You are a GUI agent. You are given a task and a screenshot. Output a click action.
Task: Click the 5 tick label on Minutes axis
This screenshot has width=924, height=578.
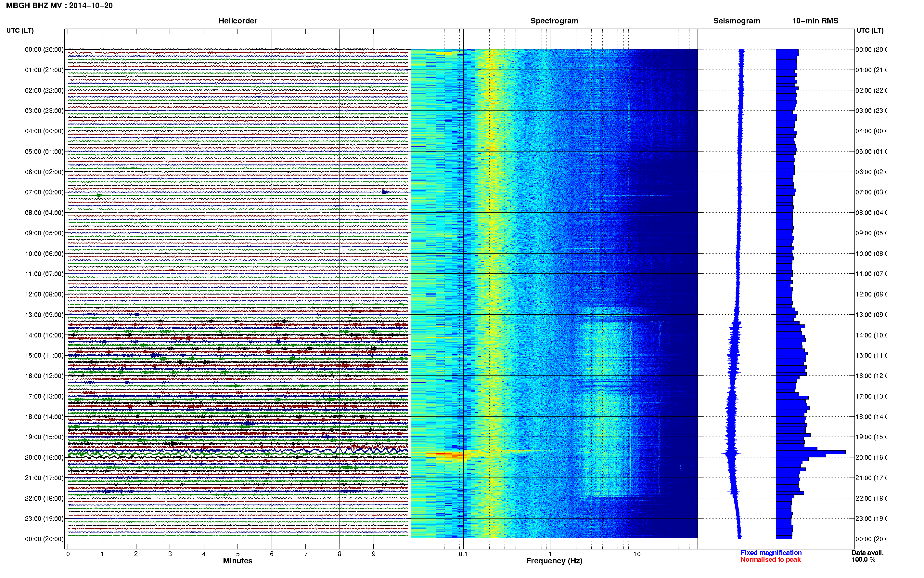pos(237,554)
